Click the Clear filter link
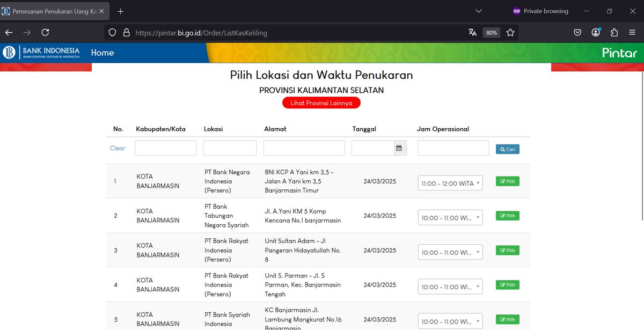The image size is (644, 330). pos(118,148)
